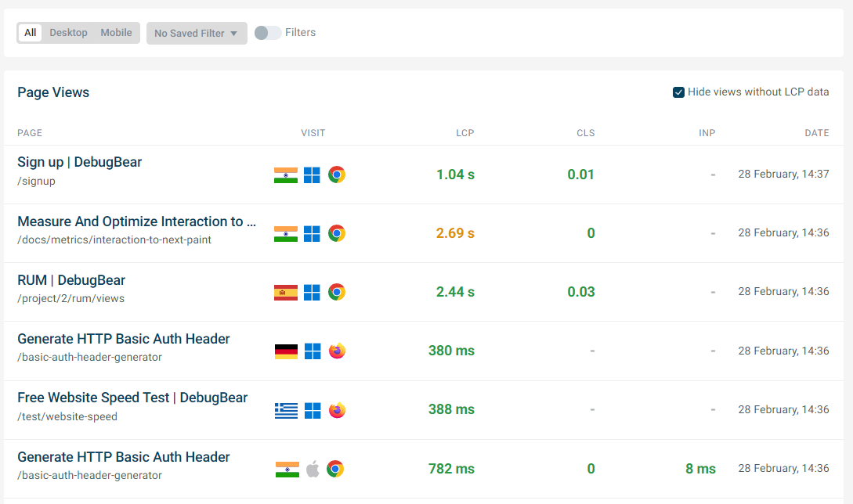Click Spain flag in RUM row
Image resolution: width=853 pixels, height=504 pixels.
coord(286,293)
